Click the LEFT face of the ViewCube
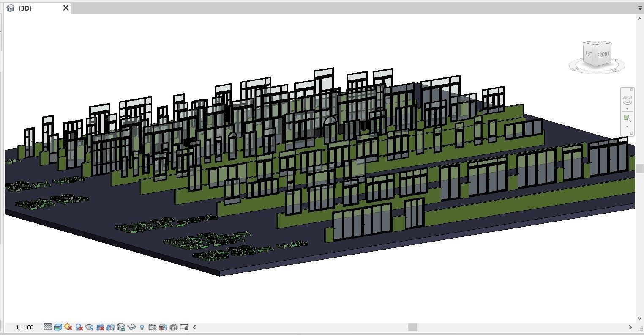Image resolution: width=644 pixels, height=335 pixels. pos(589,54)
